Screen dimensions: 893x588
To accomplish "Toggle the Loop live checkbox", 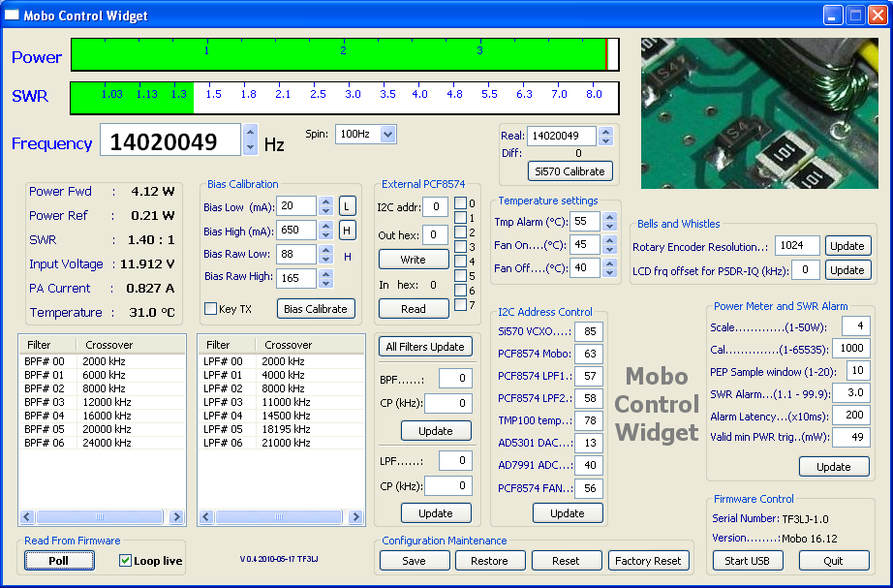I will point(125,561).
